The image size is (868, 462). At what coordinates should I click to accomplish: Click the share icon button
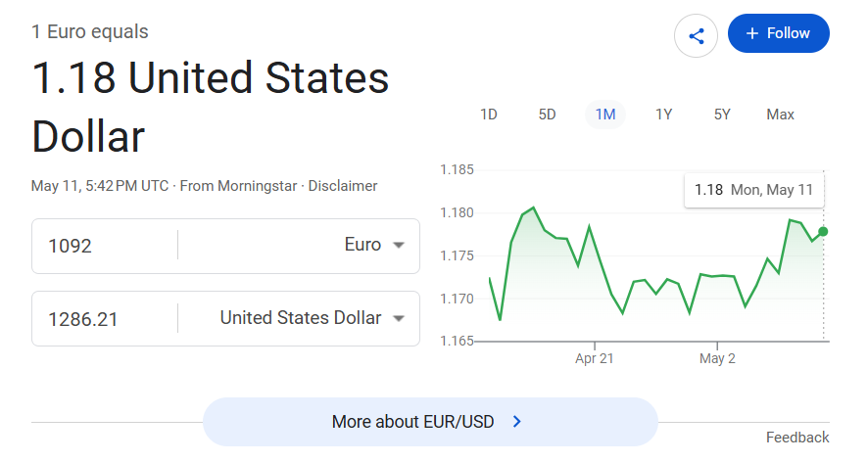[696, 36]
